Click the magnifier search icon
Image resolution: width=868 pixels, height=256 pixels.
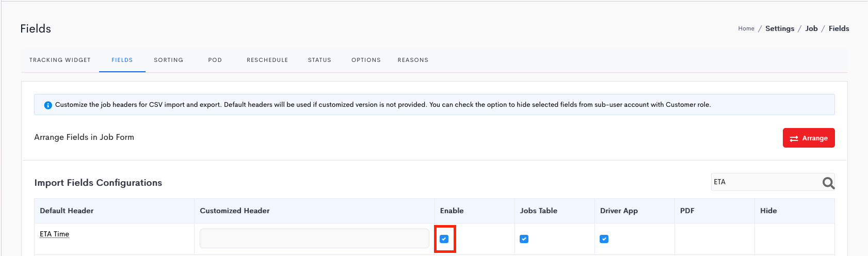point(828,183)
